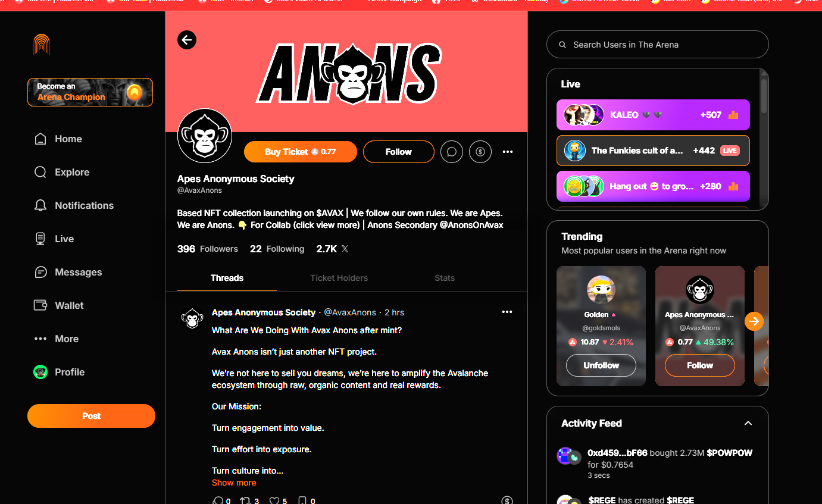Click the thread post's three-dots menu
822x504 pixels.
(x=507, y=312)
